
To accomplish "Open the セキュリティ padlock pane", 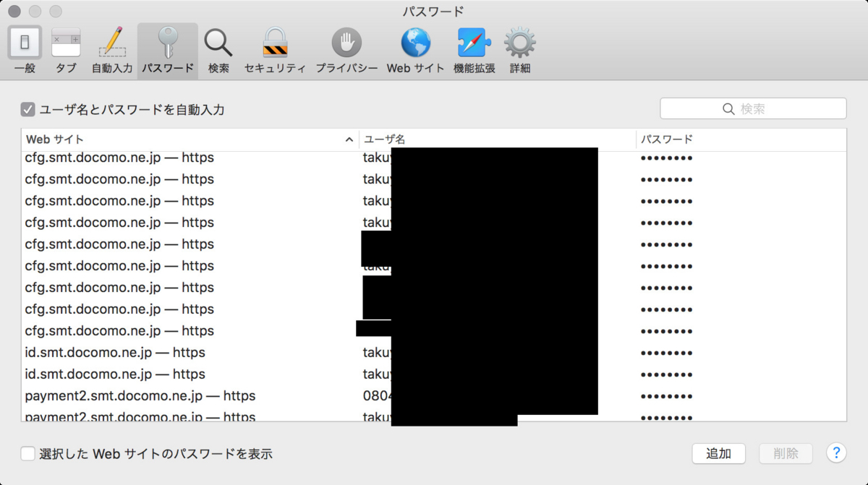I will 275,50.
